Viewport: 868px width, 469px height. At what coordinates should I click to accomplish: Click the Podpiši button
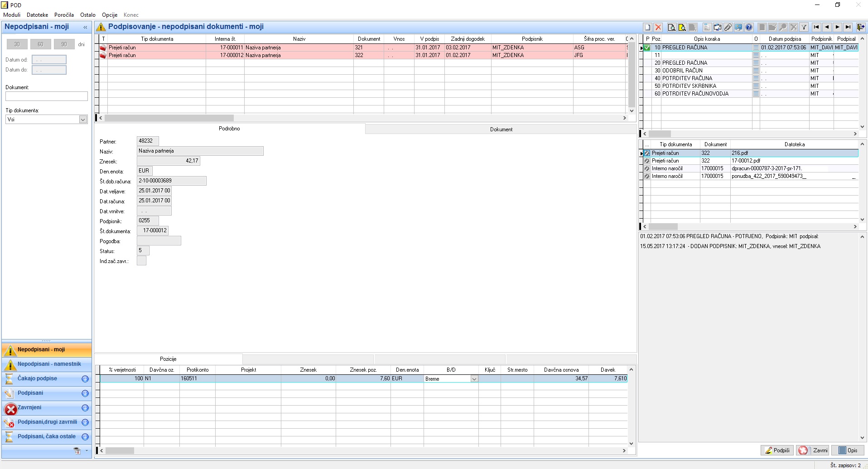[x=777, y=450]
